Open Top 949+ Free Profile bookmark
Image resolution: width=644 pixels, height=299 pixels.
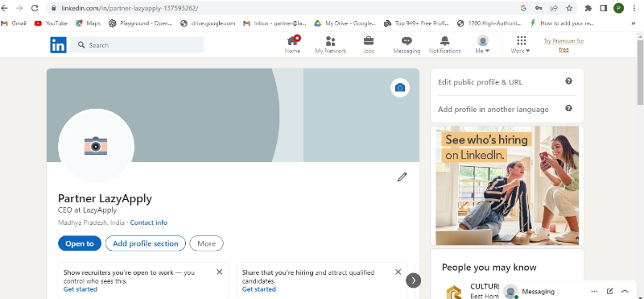click(x=416, y=23)
